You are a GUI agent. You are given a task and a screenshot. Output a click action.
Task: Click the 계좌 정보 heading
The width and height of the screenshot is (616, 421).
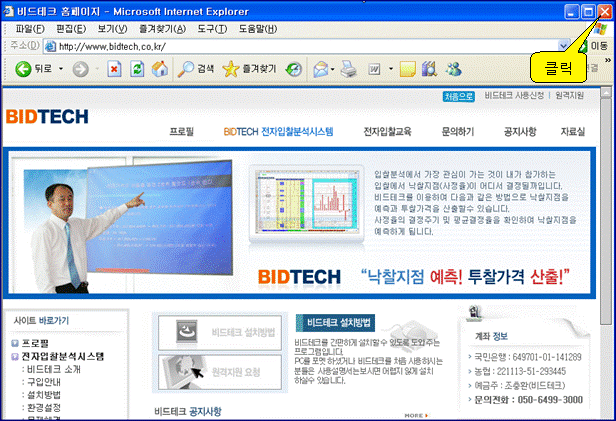[x=491, y=336]
